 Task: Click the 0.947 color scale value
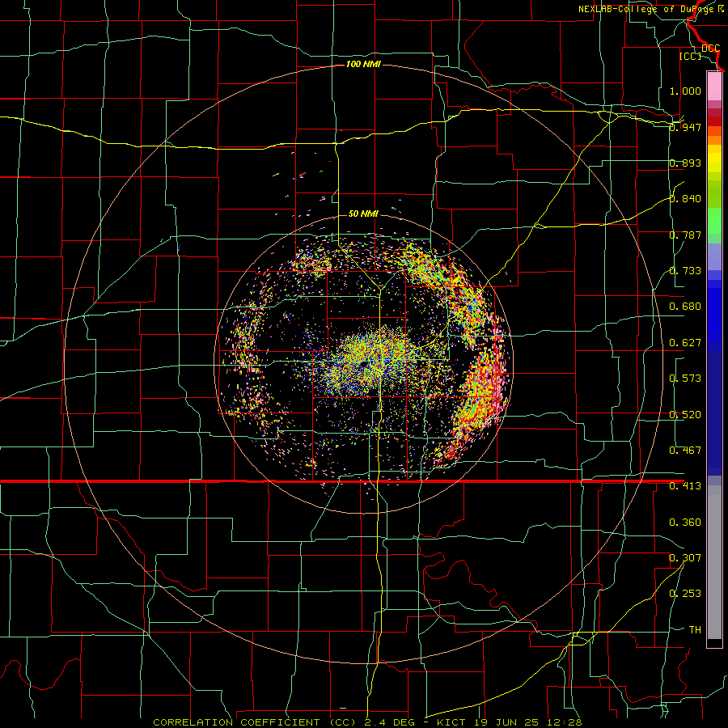685,127
